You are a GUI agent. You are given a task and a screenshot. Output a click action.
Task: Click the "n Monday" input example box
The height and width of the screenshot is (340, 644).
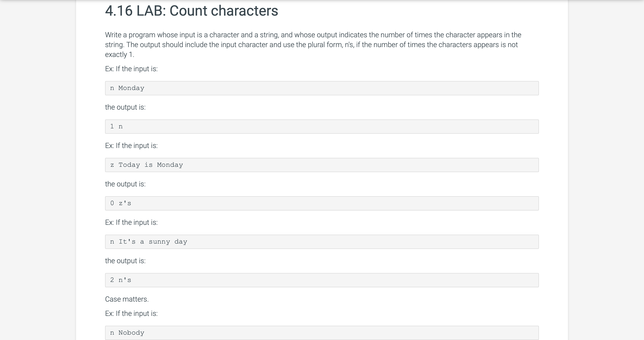[x=322, y=88]
